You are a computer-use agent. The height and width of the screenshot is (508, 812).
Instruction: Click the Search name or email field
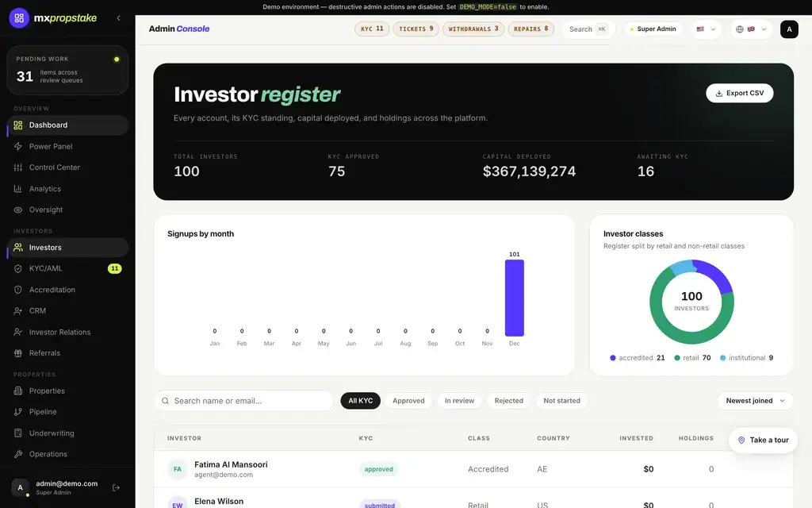[x=243, y=401]
